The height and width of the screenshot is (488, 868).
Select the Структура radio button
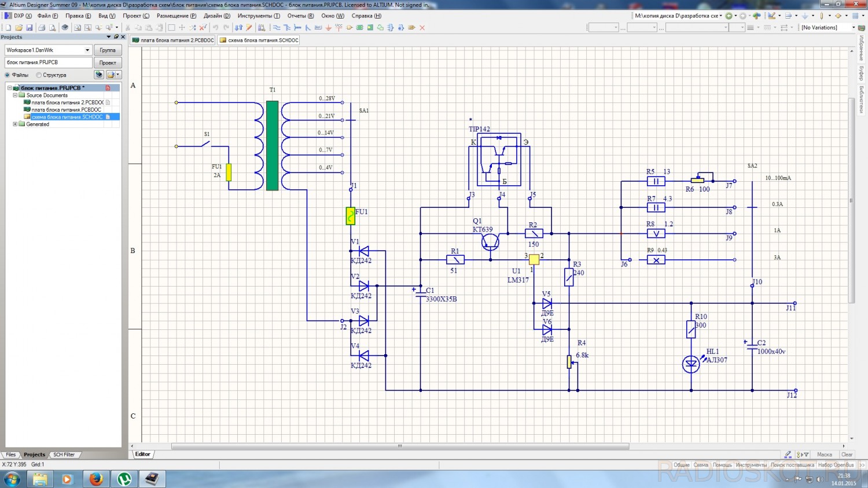pos(39,75)
